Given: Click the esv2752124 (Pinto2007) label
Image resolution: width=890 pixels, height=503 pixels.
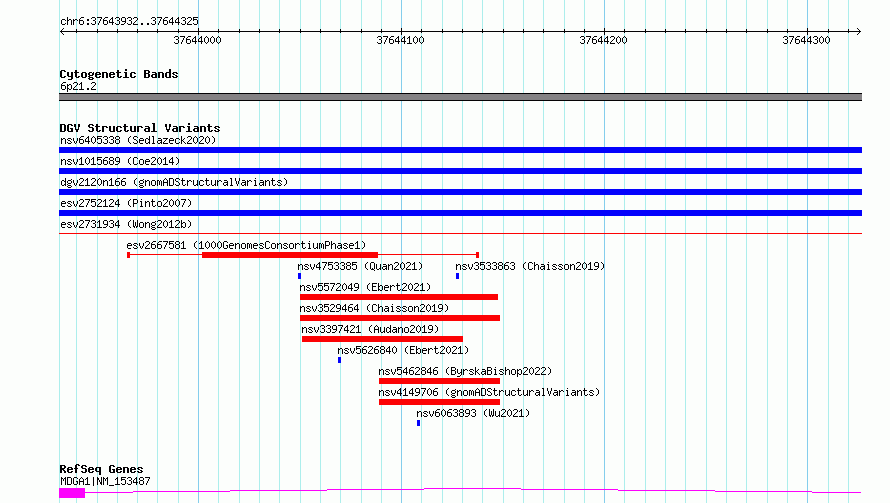Looking at the screenshot, I should click(x=126, y=203).
